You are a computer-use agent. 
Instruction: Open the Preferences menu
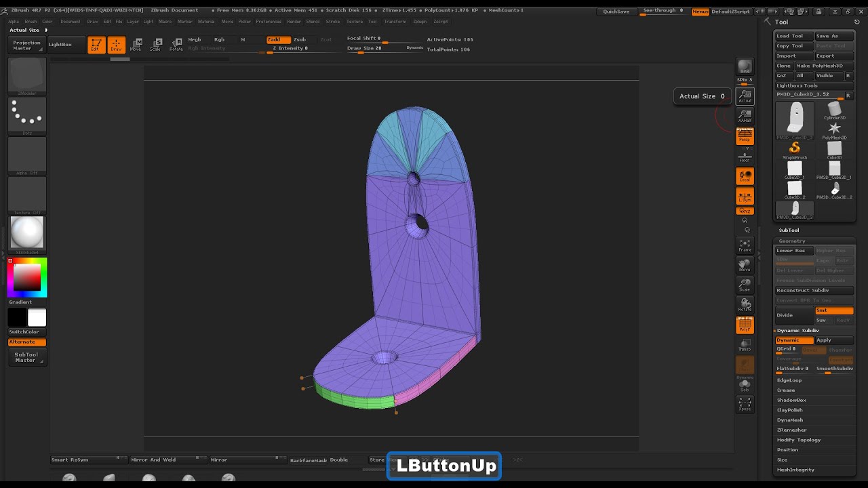click(x=269, y=22)
